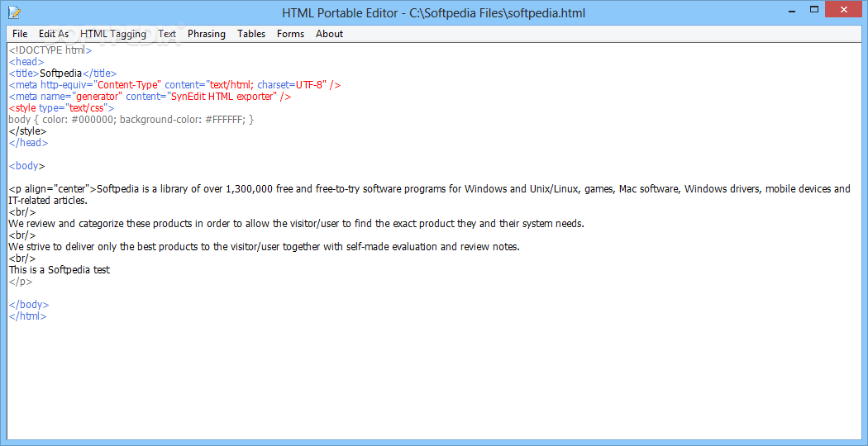Place cursor on the <!DOCTYPE html> line
This screenshot has width=868, height=446.
(x=50, y=50)
